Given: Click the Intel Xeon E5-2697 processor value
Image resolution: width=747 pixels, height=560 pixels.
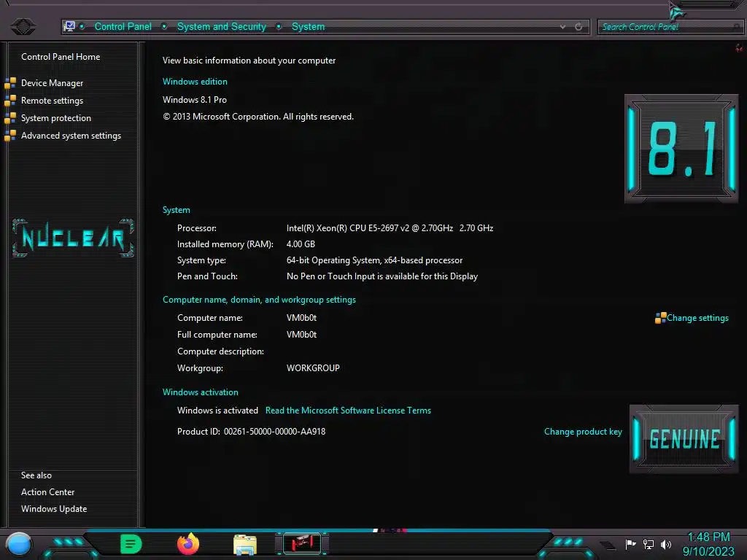Looking at the screenshot, I should [390, 228].
